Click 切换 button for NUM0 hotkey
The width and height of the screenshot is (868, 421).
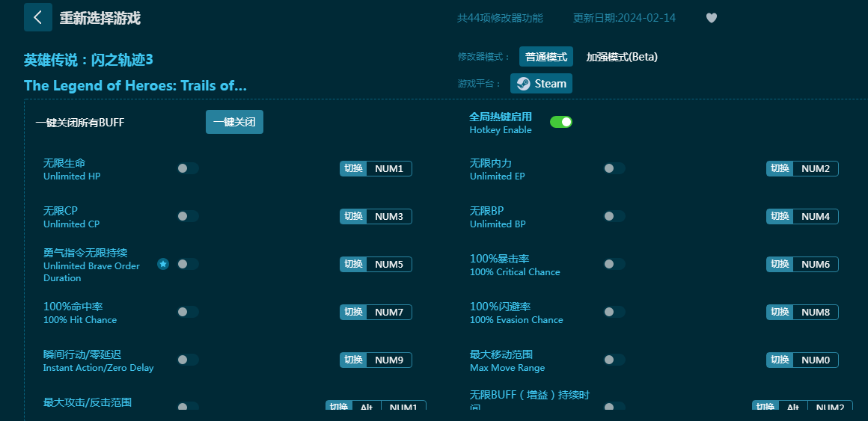coord(780,360)
